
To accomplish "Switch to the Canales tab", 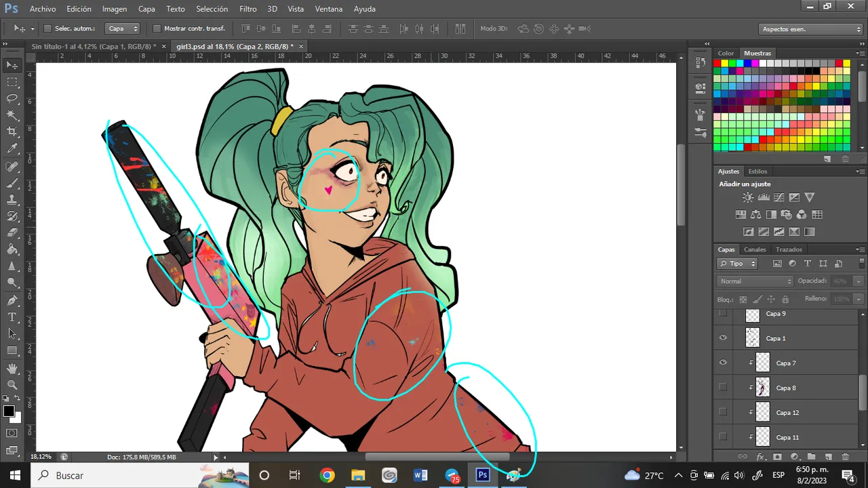I will point(755,249).
